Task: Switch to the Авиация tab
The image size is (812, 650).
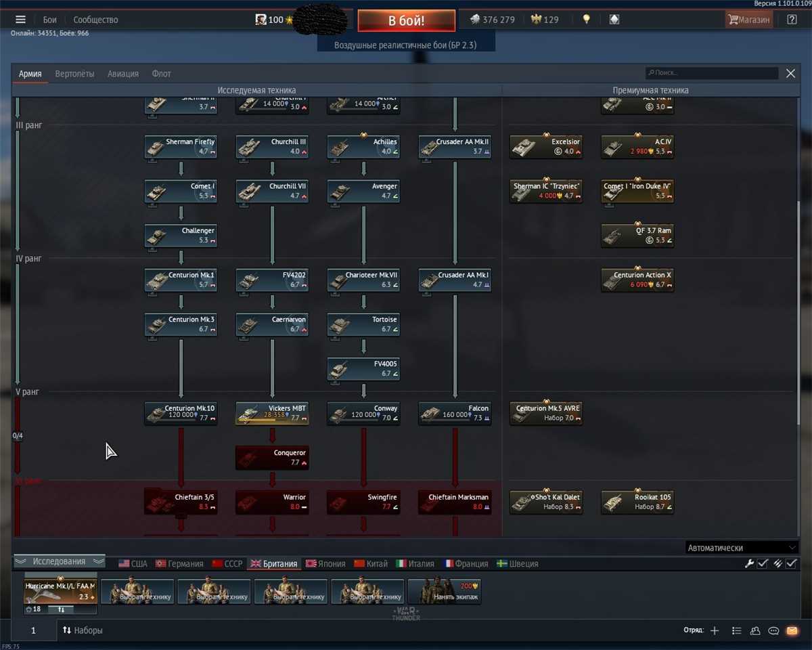Action: pyautogui.click(x=123, y=74)
